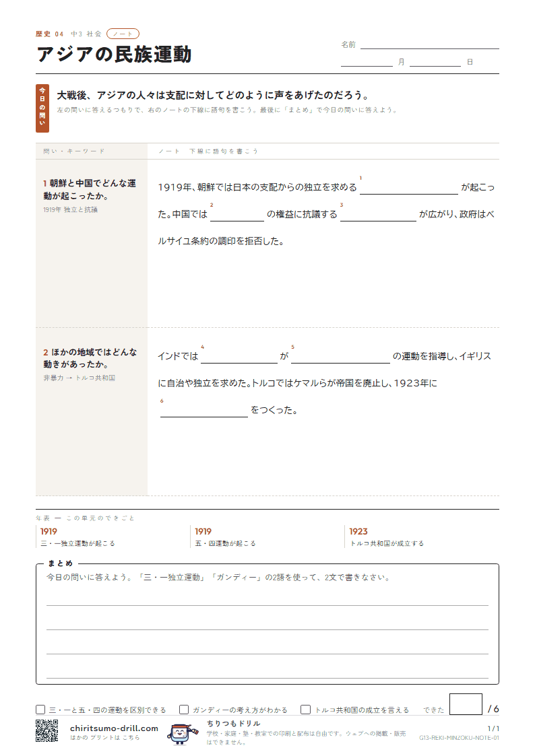Image resolution: width=535 pixels, height=756 pixels.
Task: Click the 年表 この単元のできごと heading
Action: click(85, 518)
